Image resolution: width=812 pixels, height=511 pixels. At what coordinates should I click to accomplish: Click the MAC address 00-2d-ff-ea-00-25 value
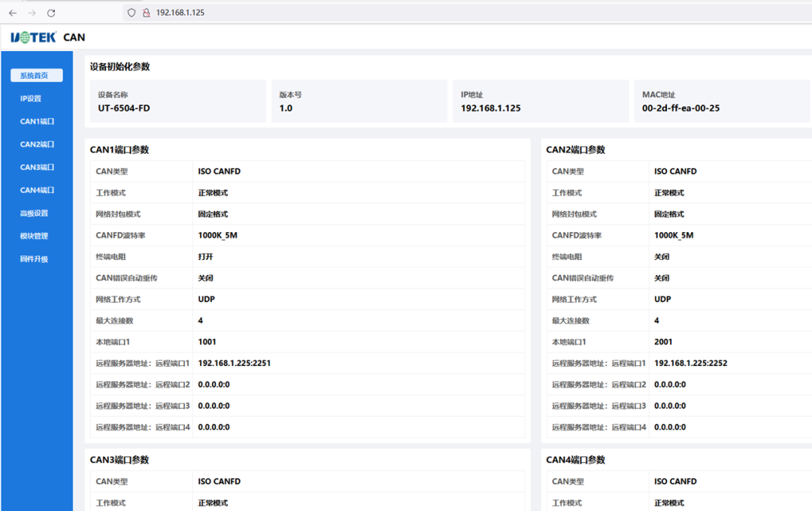point(680,108)
